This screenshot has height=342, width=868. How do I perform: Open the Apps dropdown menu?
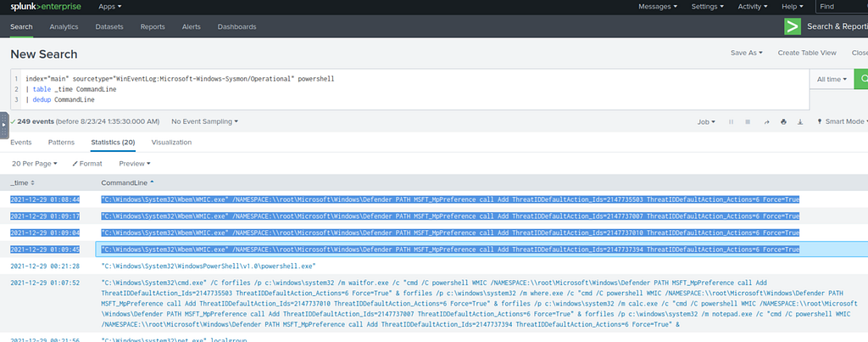coord(109,7)
